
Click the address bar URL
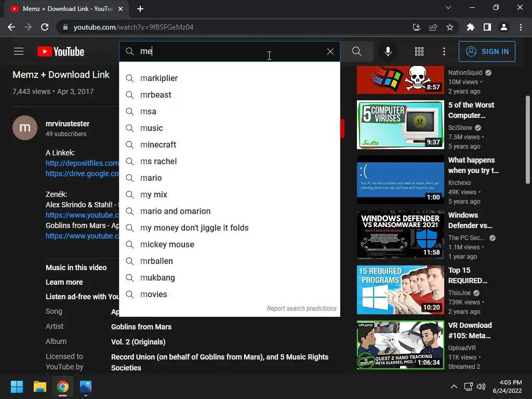pyautogui.click(x=134, y=27)
